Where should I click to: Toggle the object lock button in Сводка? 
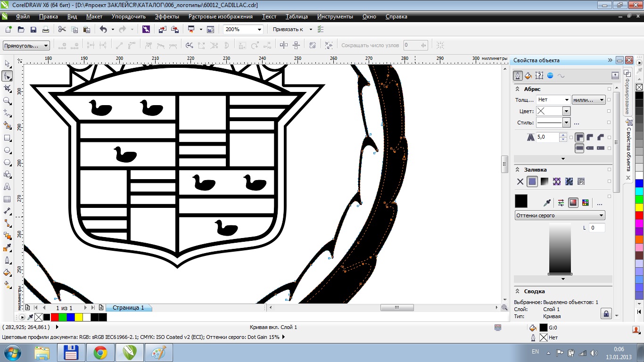click(606, 313)
